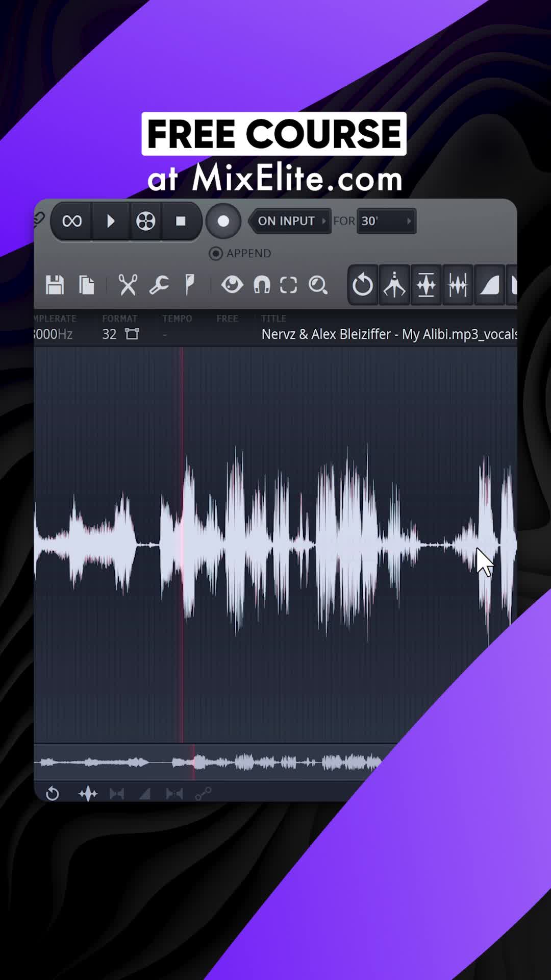Click the claw machine tool icon
Screen dimensions: 551x980
[394, 285]
